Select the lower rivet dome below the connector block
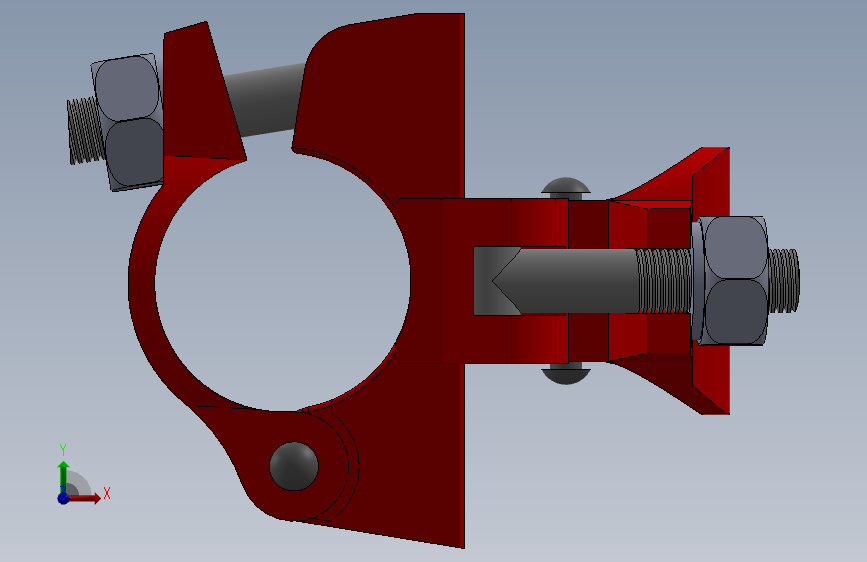The image size is (867, 562). click(x=566, y=376)
